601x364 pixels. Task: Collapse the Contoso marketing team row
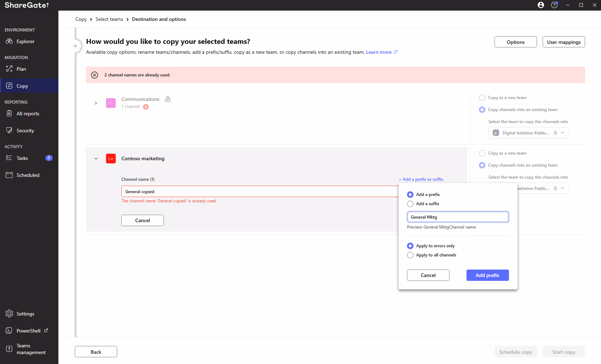click(x=96, y=159)
